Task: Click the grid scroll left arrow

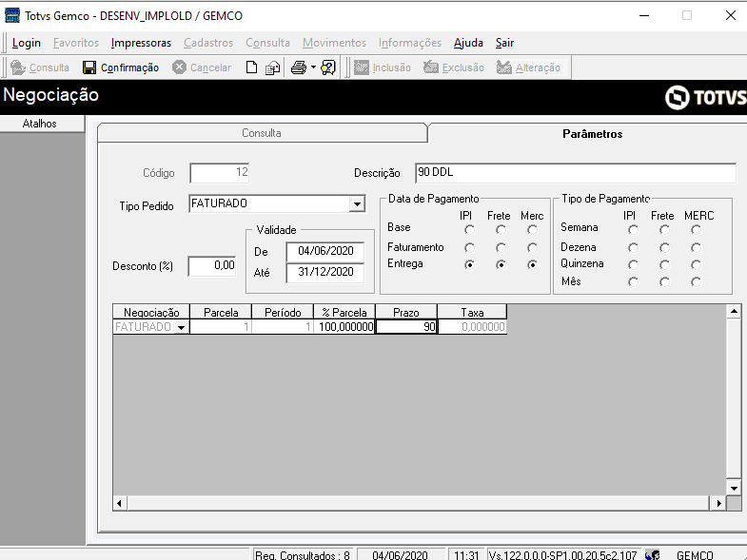Action: pyautogui.click(x=120, y=503)
